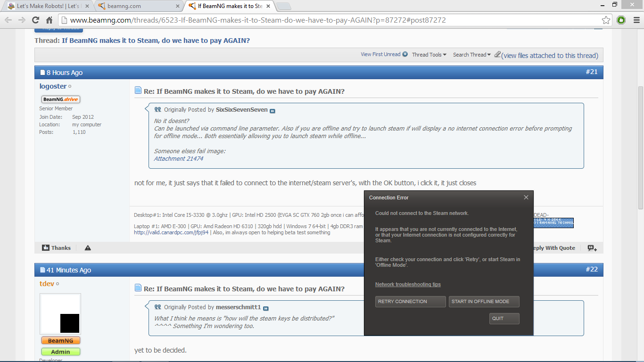
Task: Open the View First Unread link
Action: [x=380, y=54]
